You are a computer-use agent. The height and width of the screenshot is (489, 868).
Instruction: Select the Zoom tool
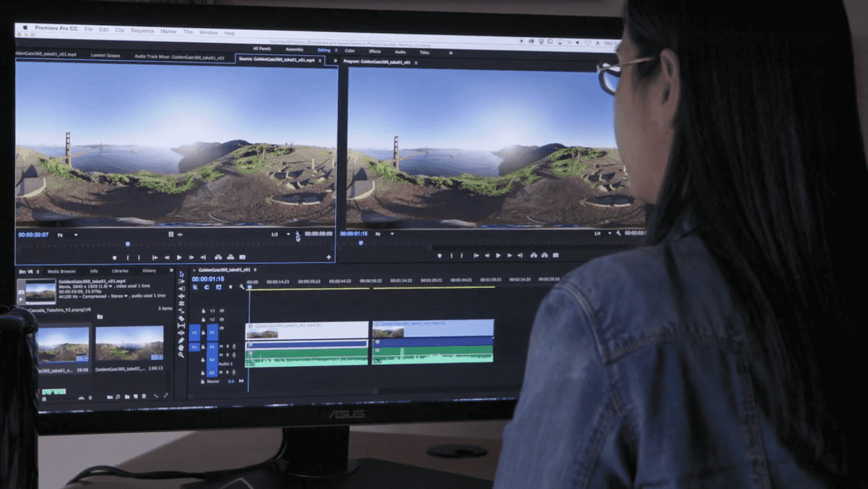[x=181, y=355]
